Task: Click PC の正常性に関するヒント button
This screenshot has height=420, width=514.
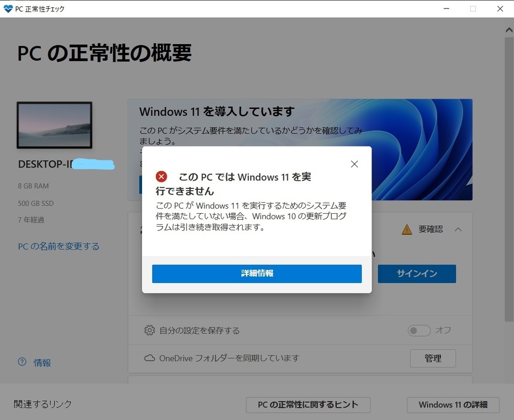Action: click(x=308, y=405)
